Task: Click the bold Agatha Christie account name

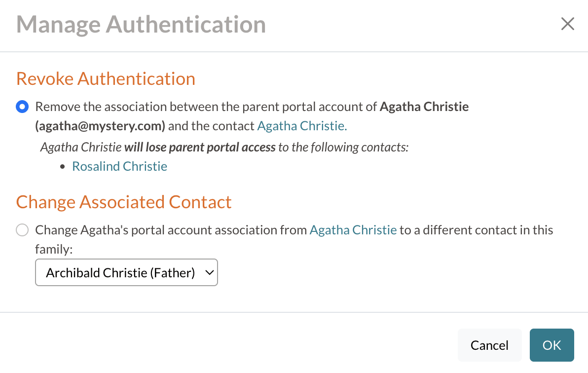Action: 424,107
